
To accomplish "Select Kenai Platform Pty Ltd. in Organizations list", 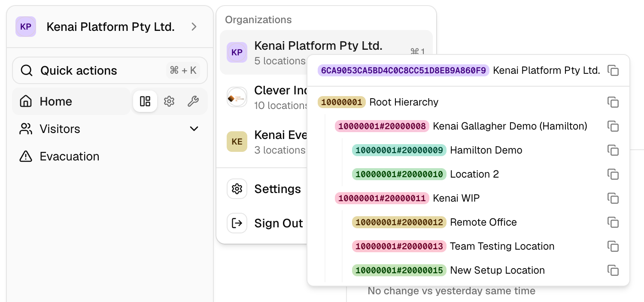I will [x=326, y=52].
